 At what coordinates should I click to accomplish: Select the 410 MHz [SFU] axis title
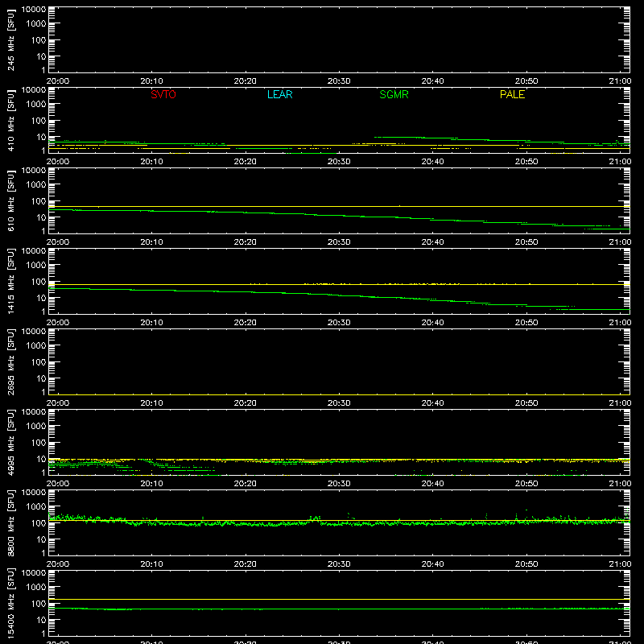pos(10,121)
